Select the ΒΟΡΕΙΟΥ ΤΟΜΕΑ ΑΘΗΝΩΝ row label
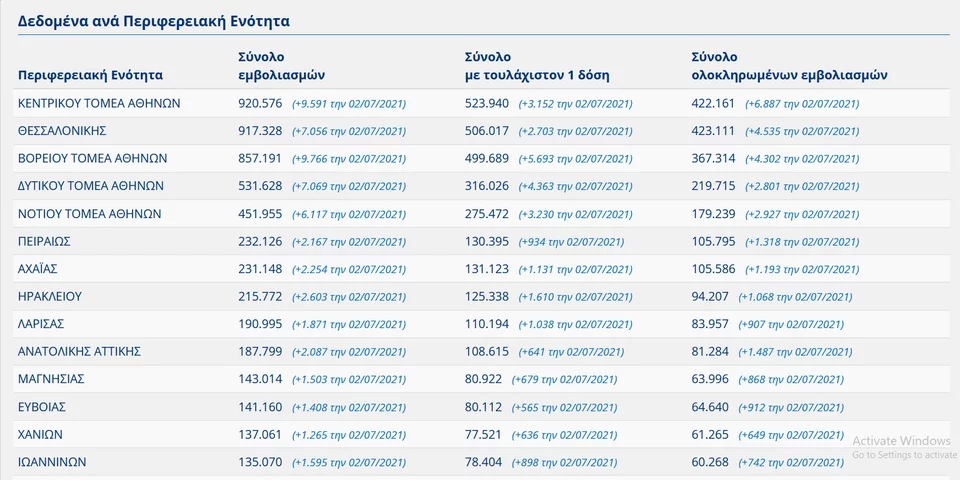 (92, 159)
